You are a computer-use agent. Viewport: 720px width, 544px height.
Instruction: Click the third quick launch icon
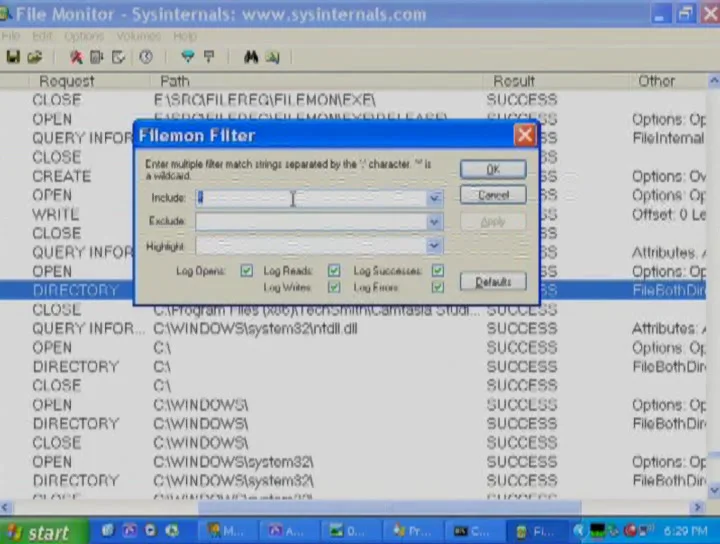coord(151,531)
